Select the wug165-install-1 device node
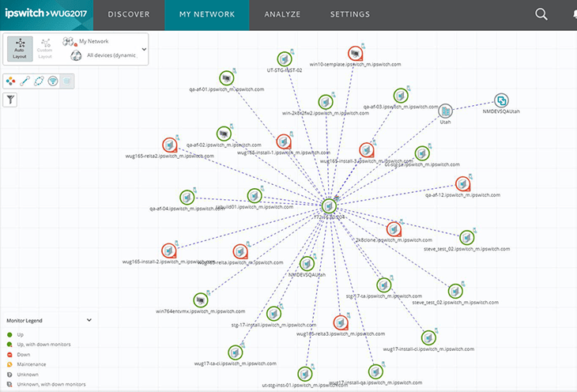This screenshot has height=392, width=577. [x=284, y=141]
